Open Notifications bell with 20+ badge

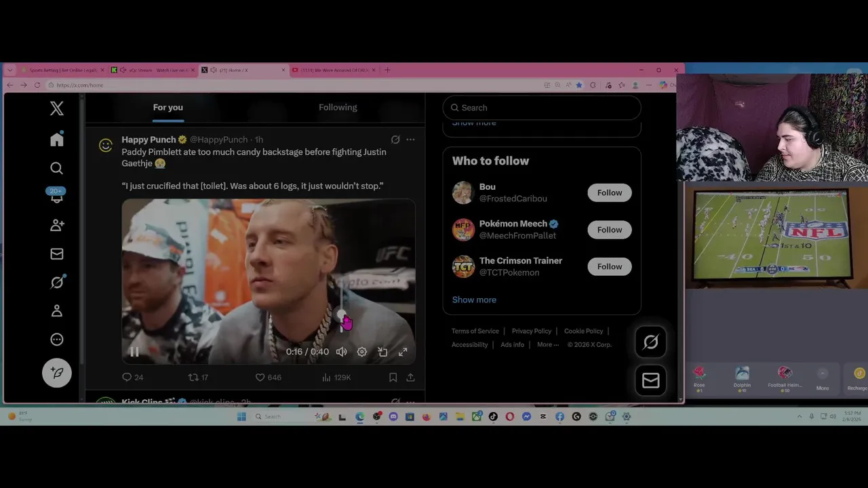pyautogui.click(x=57, y=196)
